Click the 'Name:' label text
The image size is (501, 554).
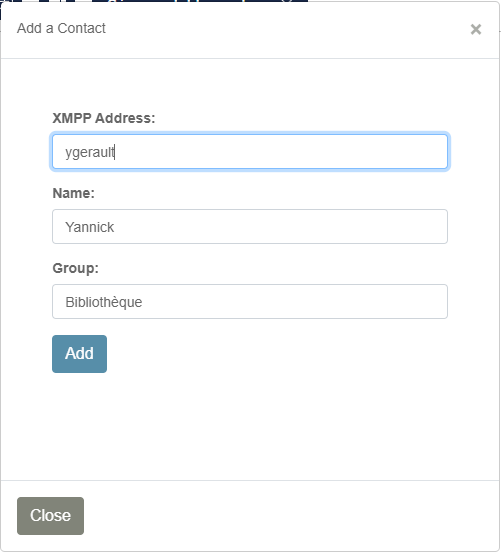73,193
